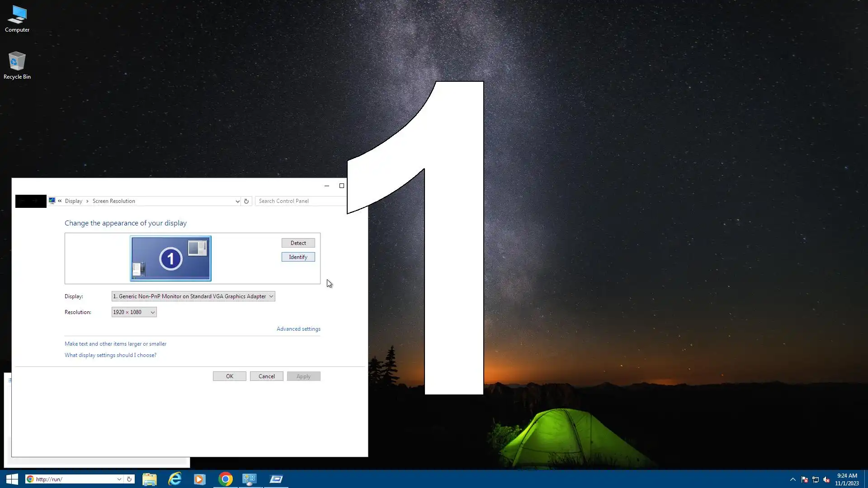Screen dimensions: 868x488
Task: Show hidden system tray icons
Action: pos(793,480)
